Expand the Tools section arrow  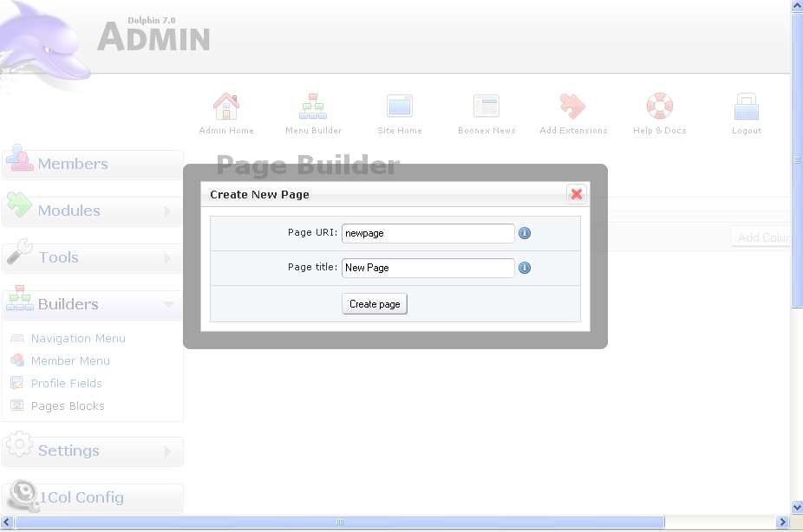[x=168, y=258]
